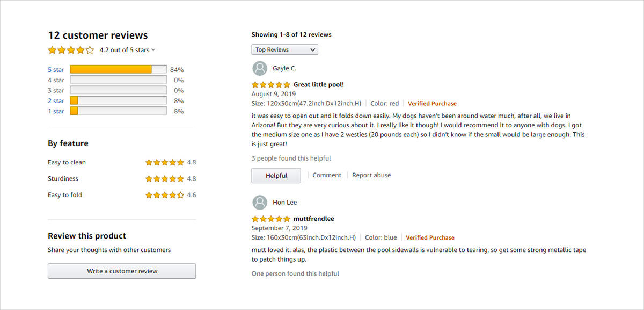Viewport: 644px width, 310px height.
Task: Click Write a customer review button
Action: (122, 271)
